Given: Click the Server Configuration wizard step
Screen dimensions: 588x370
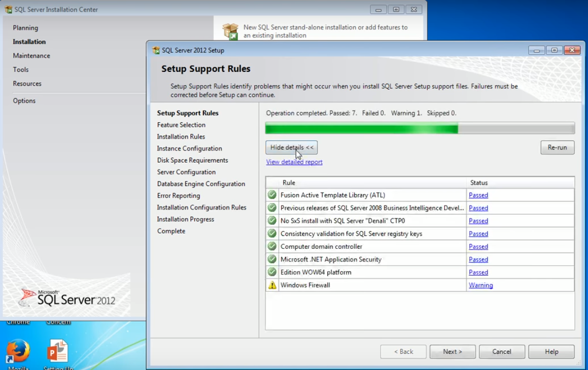Looking at the screenshot, I should 186,172.
